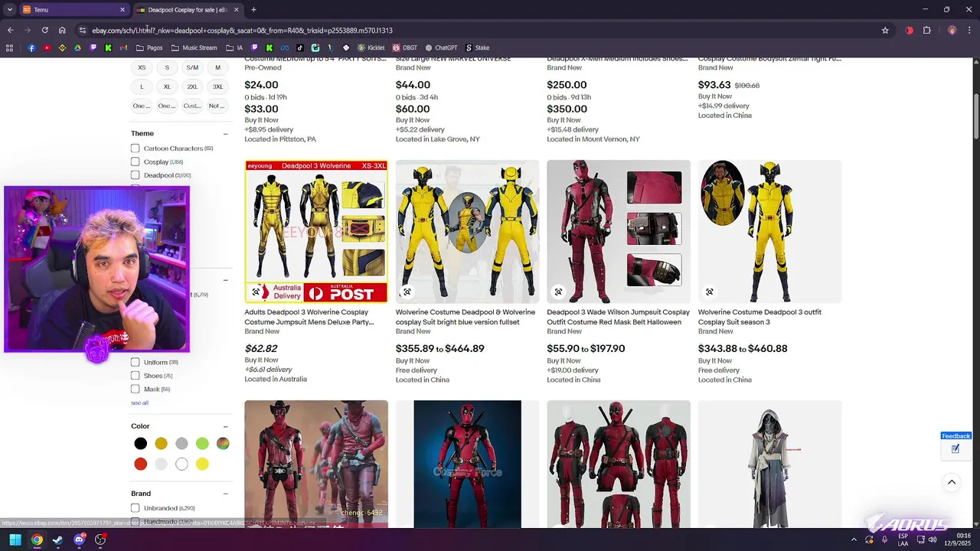980x551 pixels.
Task: Open the apps grid in bookmarks bar
Action: pyautogui.click(x=9, y=47)
